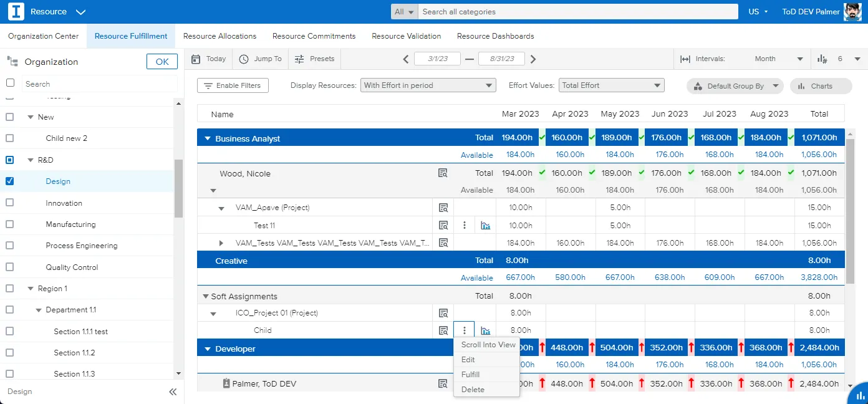Check the Process Engineering checkbox
The width and height of the screenshot is (868, 404).
click(10, 246)
